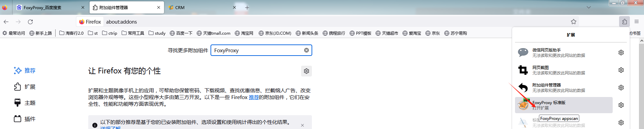Close the 附加组件管理器 tab
644x129 pixels.
click(x=159, y=7)
